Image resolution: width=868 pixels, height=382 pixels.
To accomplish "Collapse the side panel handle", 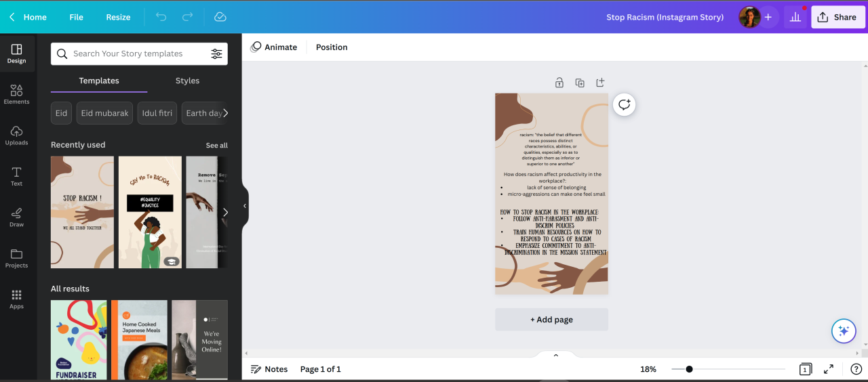I will point(245,206).
